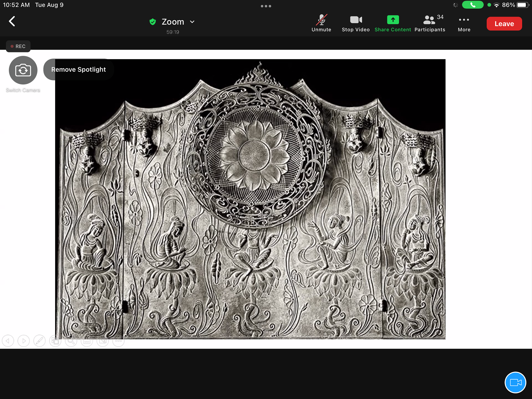This screenshot has width=532, height=399.
Task: Open the More options menu
Action: (x=464, y=23)
